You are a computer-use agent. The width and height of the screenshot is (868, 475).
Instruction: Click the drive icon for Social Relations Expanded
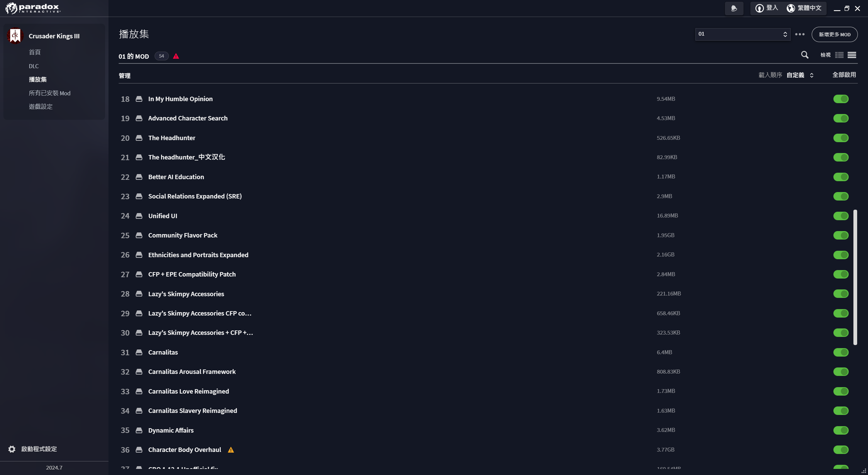[x=139, y=196]
